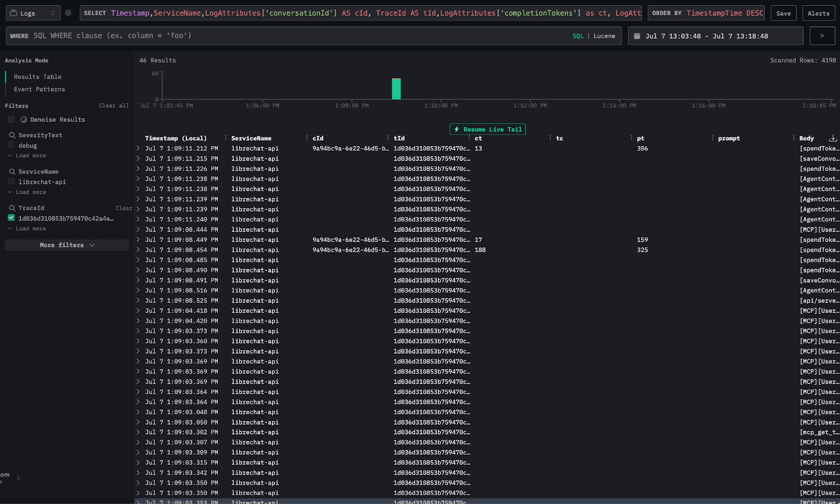Check the debug severity filter
Screen dimensions: 840x504
click(11, 145)
